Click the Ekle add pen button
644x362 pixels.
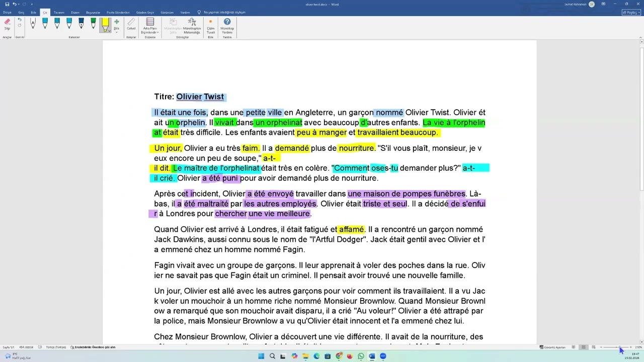(117, 24)
